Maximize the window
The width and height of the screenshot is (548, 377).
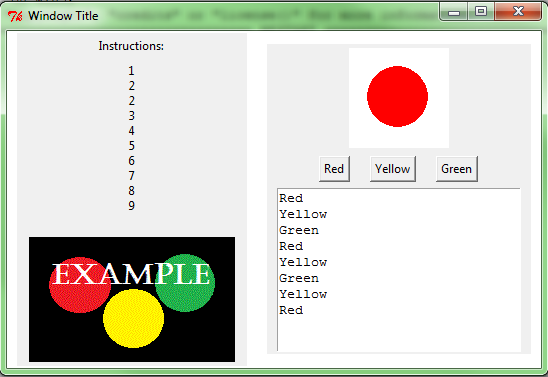pyautogui.click(x=481, y=11)
